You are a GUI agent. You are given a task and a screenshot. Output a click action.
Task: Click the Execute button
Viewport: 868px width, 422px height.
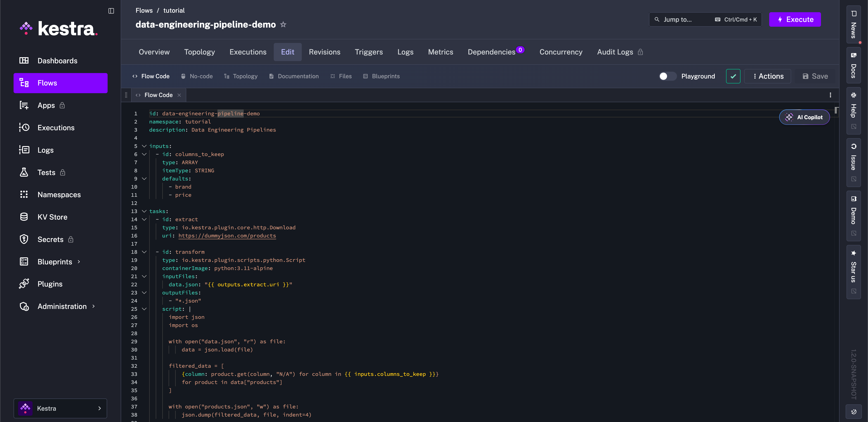795,19
